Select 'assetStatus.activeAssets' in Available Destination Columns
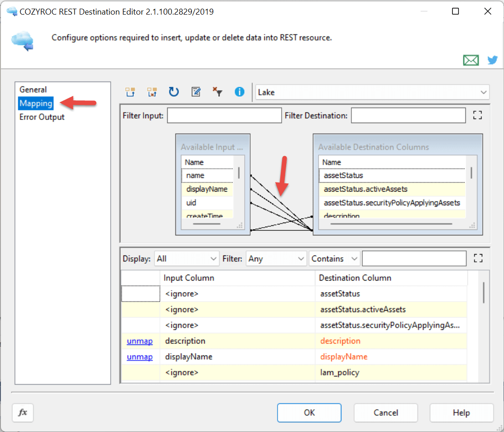 [392, 189]
